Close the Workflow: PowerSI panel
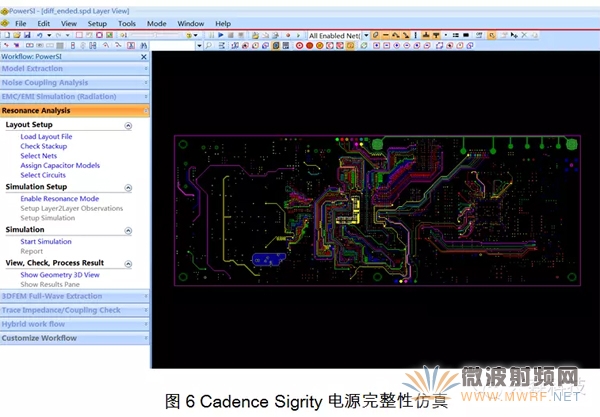Image resolution: width=600 pixels, height=417 pixels. coord(144,57)
